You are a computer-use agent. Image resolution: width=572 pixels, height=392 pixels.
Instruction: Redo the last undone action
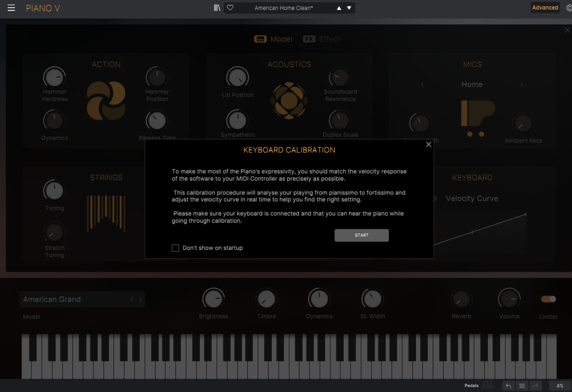click(535, 386)
